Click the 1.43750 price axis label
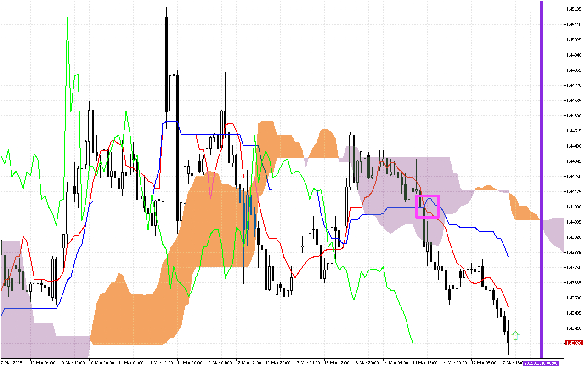 point(574,267)
